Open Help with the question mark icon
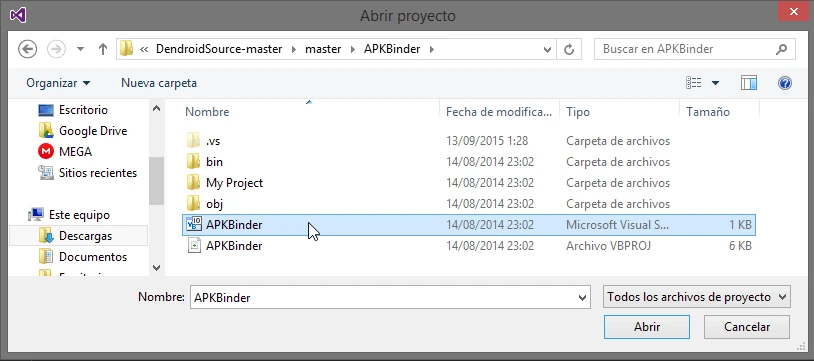Viewport: 814px width, 361px height. coord(784,83)
